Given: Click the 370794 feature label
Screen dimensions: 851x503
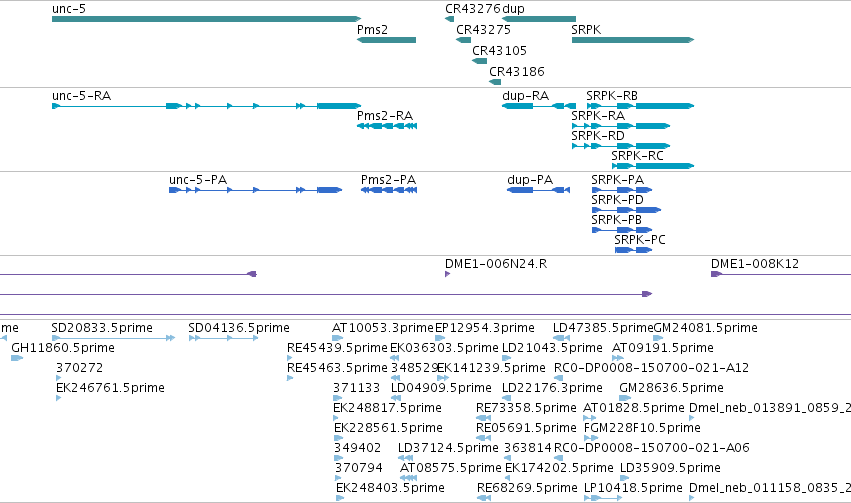Looking at the screenshot, I should click(359, 468).
